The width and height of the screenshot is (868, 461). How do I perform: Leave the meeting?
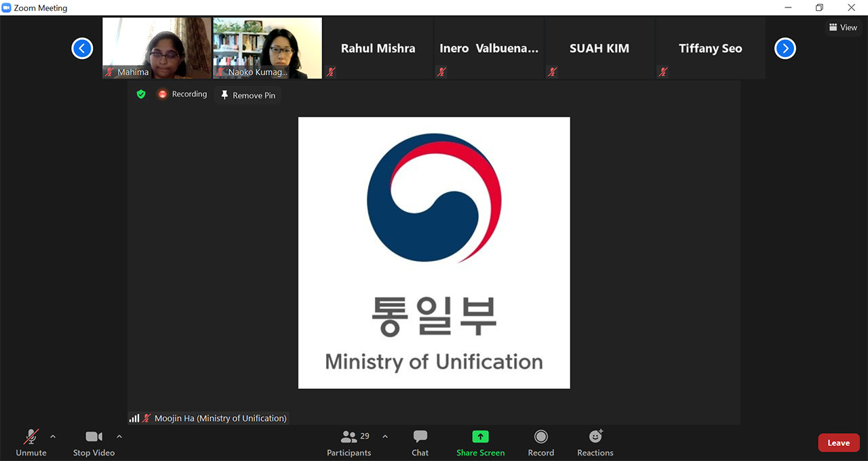click(x=839, y=443)
